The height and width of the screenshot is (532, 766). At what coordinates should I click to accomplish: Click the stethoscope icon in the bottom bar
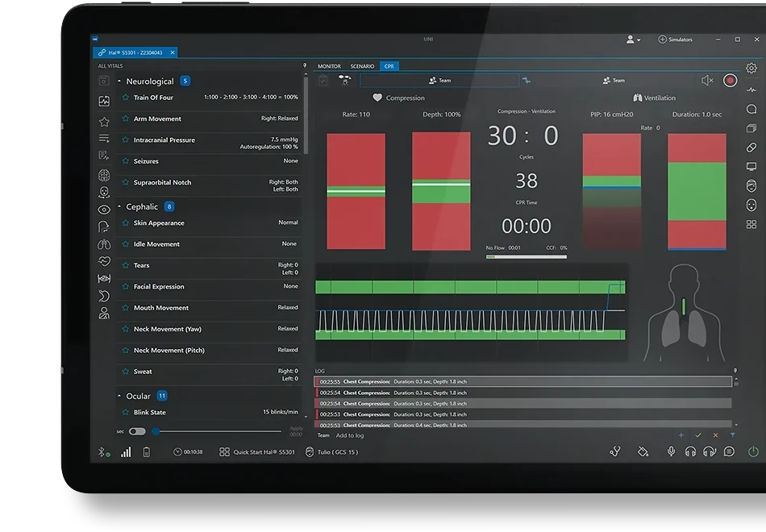click(615, 452)
